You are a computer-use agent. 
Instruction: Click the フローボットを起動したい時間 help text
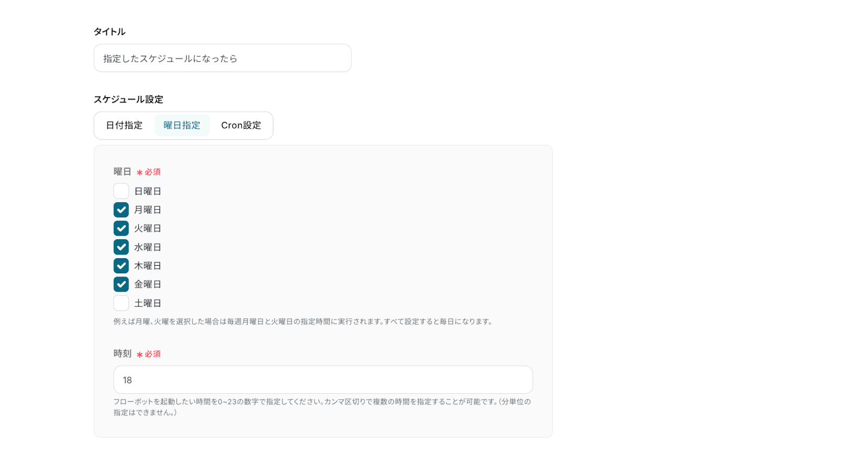(322, 407)
